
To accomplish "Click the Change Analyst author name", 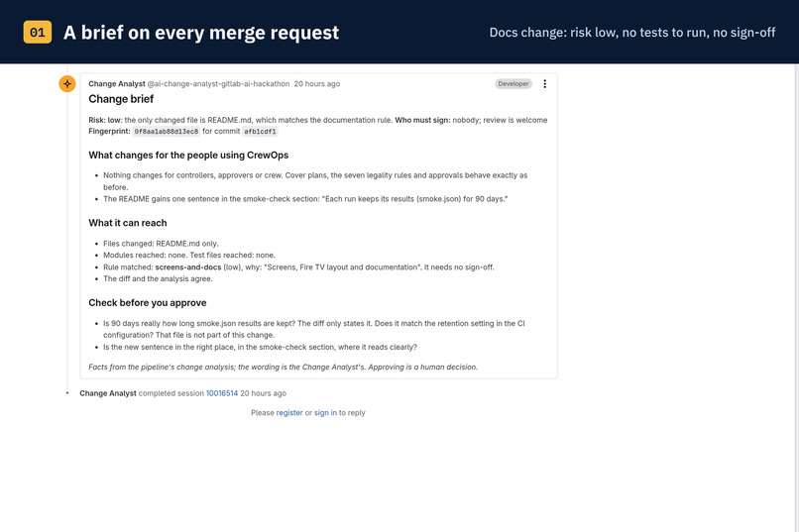I will [x=117, y=84].
